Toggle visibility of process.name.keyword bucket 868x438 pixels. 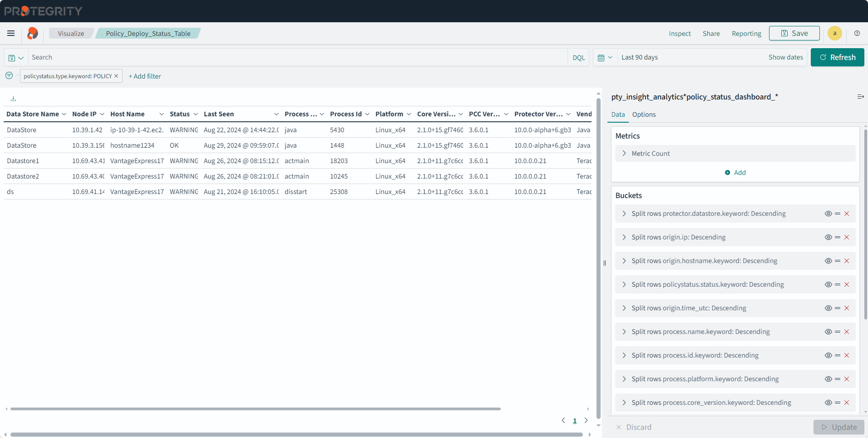tap(828, 332)
